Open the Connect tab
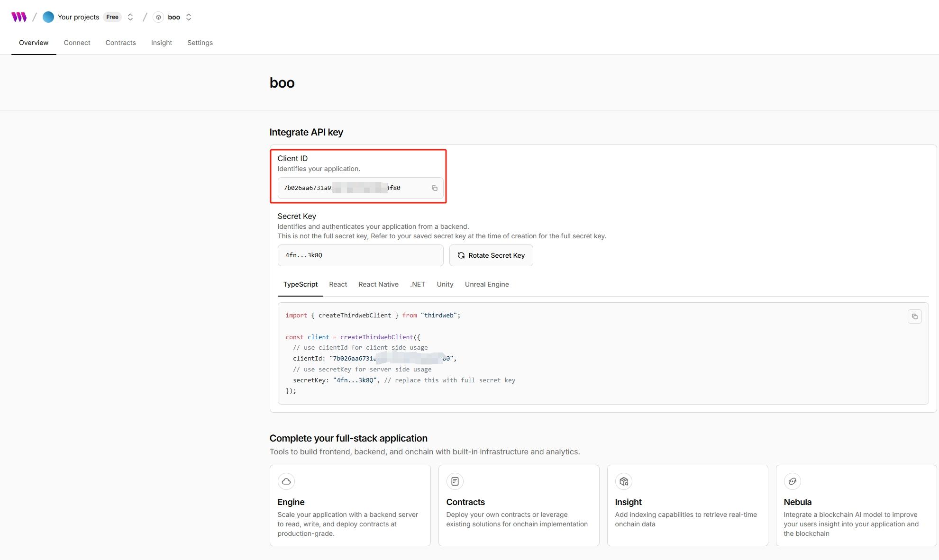 point(77,43)
